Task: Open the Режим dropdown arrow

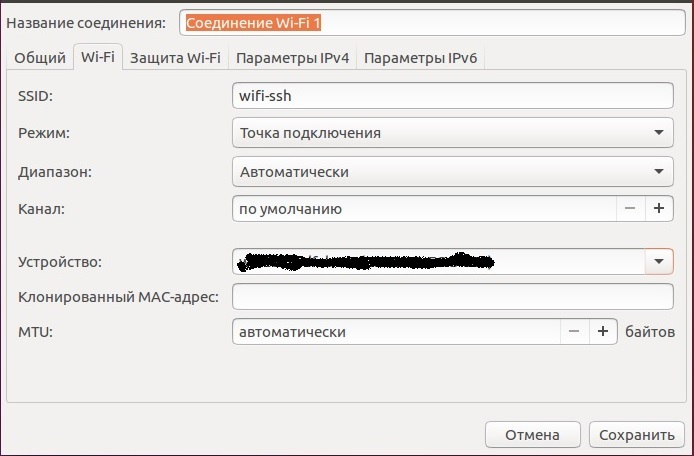Action: [658, 132]
